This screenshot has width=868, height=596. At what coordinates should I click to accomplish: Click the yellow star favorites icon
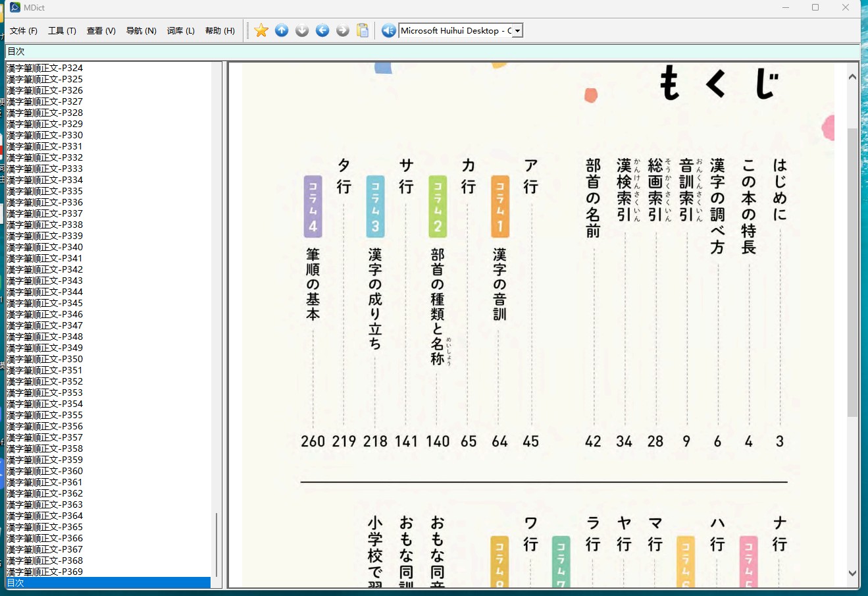pyautogui.click(x=261, y=30)
